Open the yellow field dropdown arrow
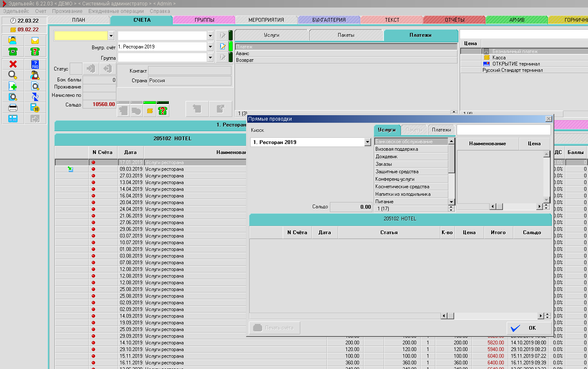Screen dimensions: 588x369 111,36
